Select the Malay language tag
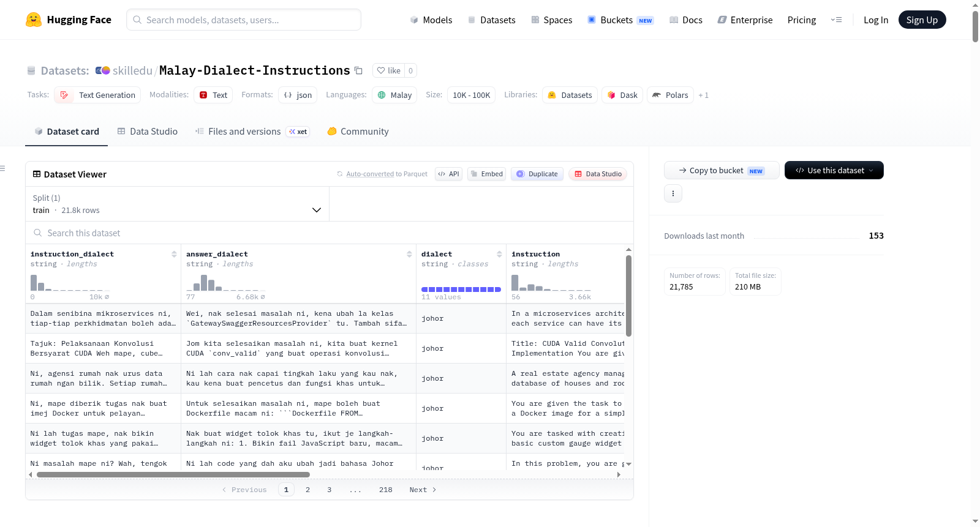This screenshot has height=527, width=980. (394, 95)
